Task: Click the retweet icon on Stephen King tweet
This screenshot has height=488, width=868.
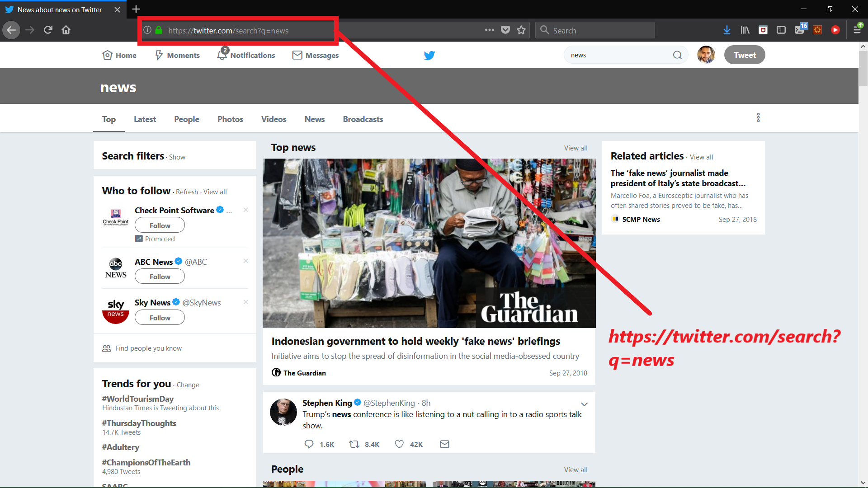Action: tap(354, 444)
